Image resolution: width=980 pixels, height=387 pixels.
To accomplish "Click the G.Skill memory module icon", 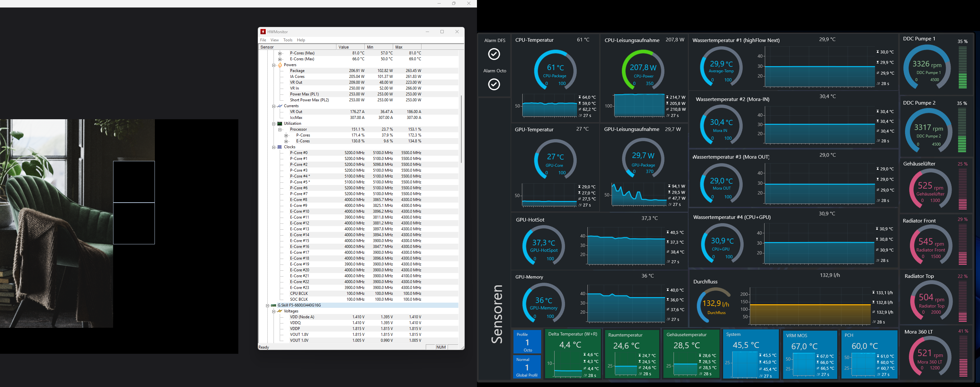I will click(x=274, y=305).
